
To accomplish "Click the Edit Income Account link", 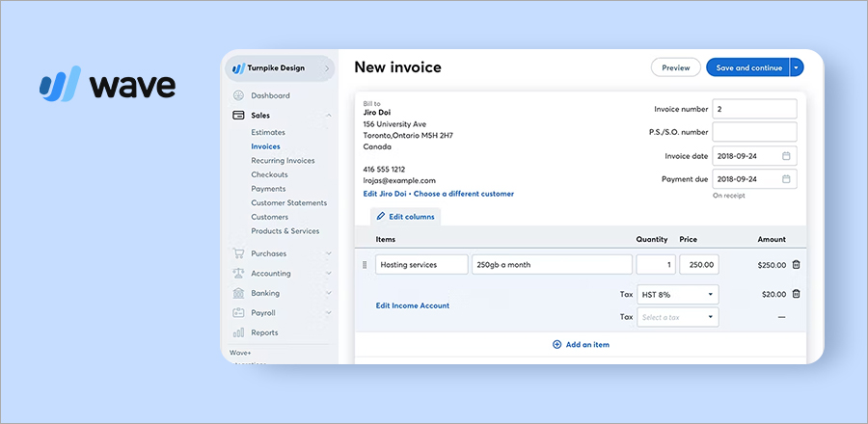I will [413, 305].
